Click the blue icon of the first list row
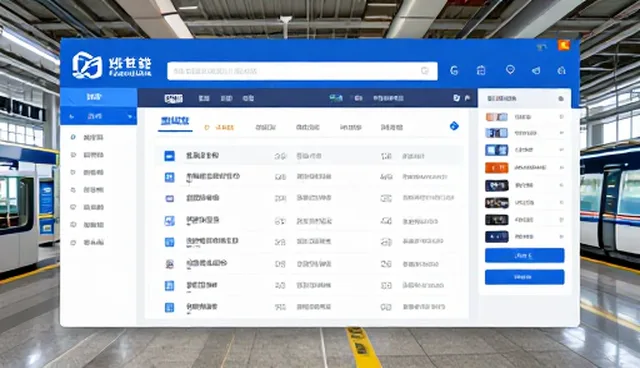 point(169,156)
